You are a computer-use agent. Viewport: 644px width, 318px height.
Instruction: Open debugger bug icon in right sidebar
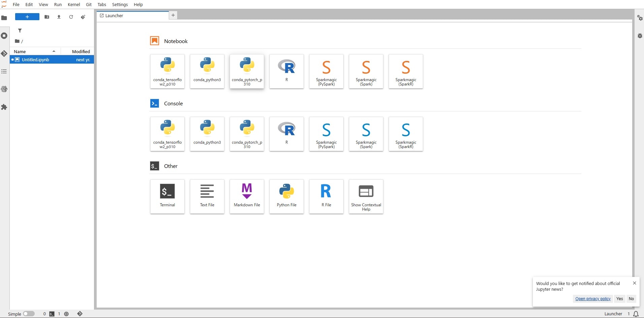click(x=640, y=36)
